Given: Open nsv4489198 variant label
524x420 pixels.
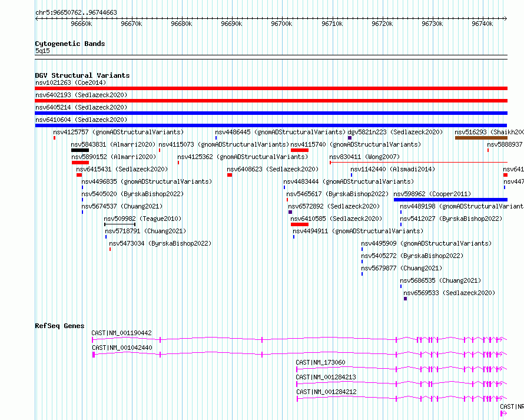Looking at the screenshot, I should click(x=462, y=206).
